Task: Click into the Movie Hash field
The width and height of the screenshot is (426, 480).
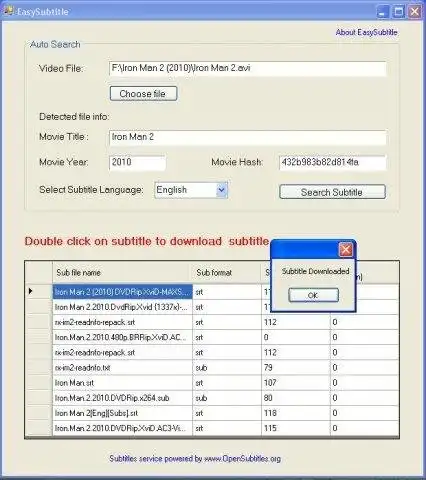Action: (x=333, y=163)
